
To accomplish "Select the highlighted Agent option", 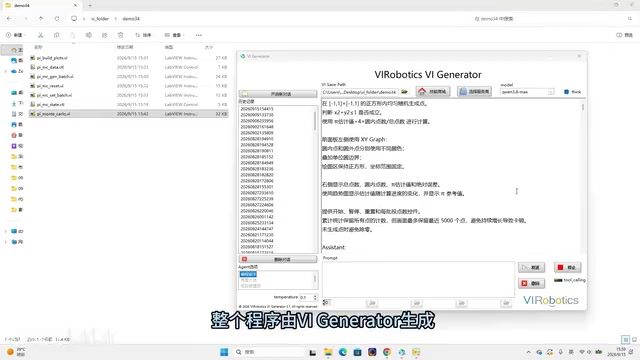I will (x=248, y=274).
